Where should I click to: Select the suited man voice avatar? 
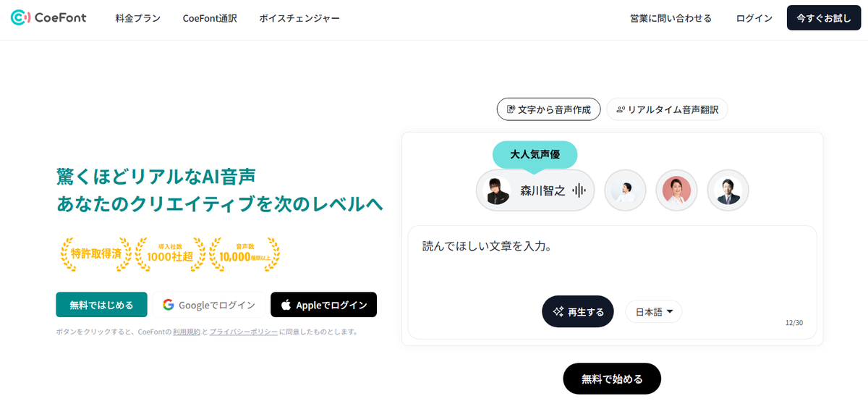point(728,190)
